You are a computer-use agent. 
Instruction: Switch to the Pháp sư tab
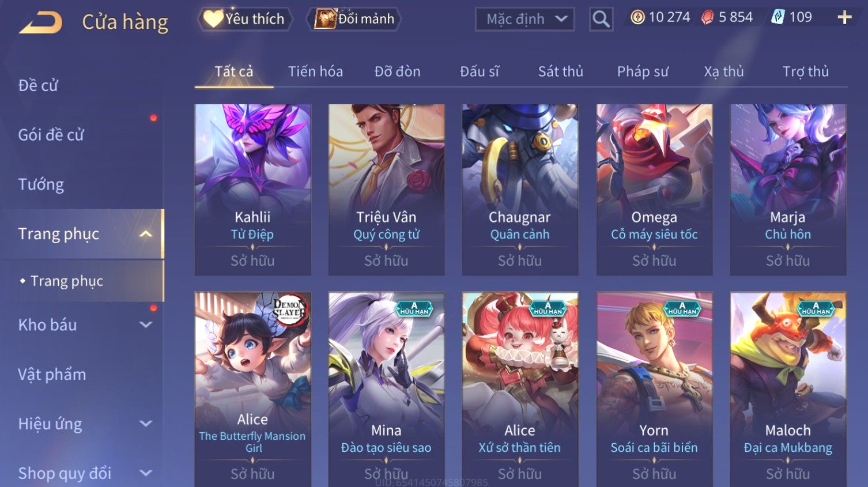pyautogui.click(x=643, y=71)
